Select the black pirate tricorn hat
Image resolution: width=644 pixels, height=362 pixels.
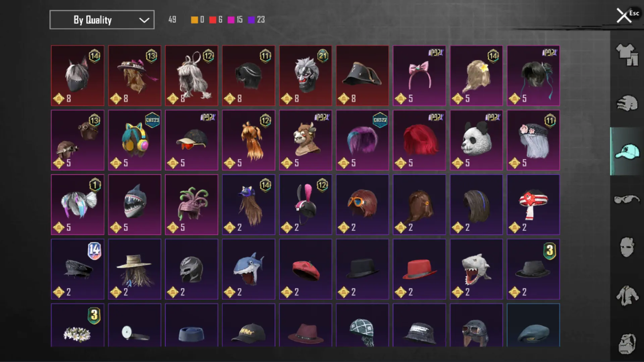(363, 76)
